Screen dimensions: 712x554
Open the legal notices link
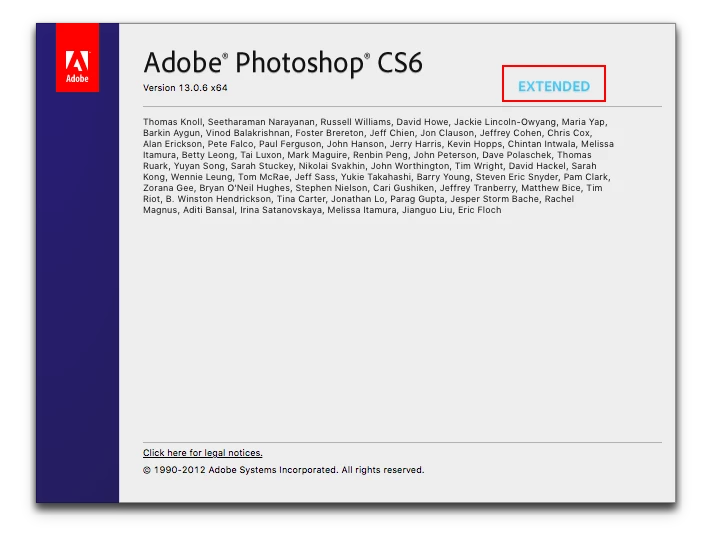coord(203,453)
